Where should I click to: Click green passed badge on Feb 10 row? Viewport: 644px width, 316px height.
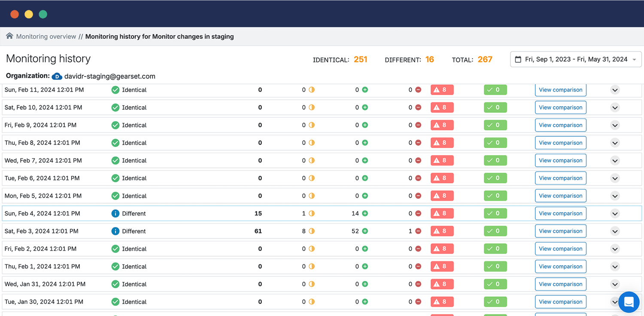[495, 107]
